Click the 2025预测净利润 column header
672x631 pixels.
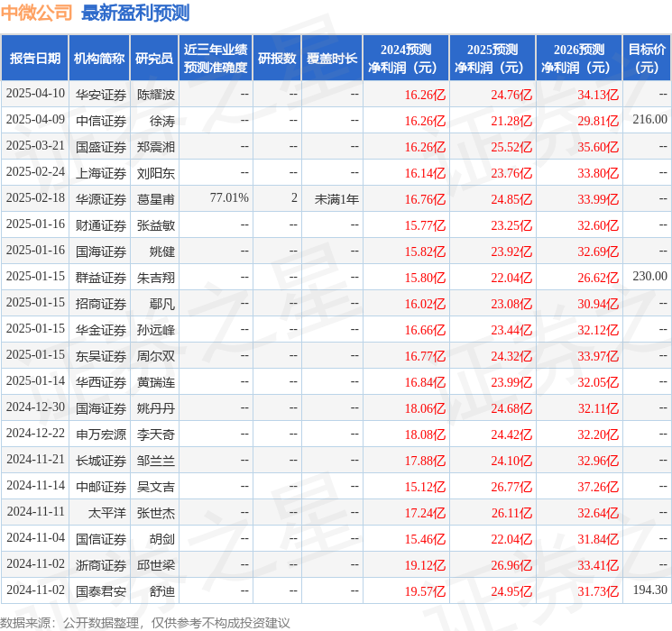(x=492, y=59)
